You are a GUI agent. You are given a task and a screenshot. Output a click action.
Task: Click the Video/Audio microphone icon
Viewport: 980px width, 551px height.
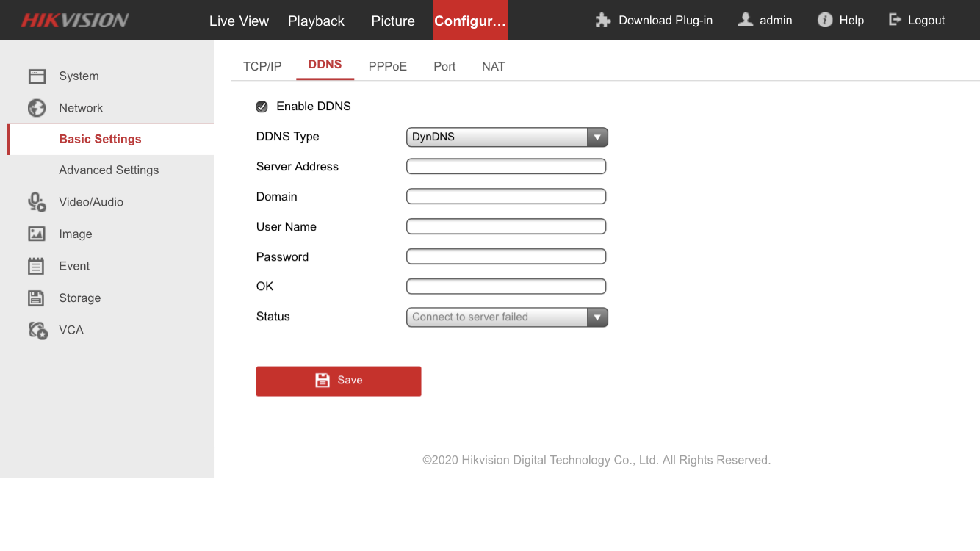(x=37, y=202)
